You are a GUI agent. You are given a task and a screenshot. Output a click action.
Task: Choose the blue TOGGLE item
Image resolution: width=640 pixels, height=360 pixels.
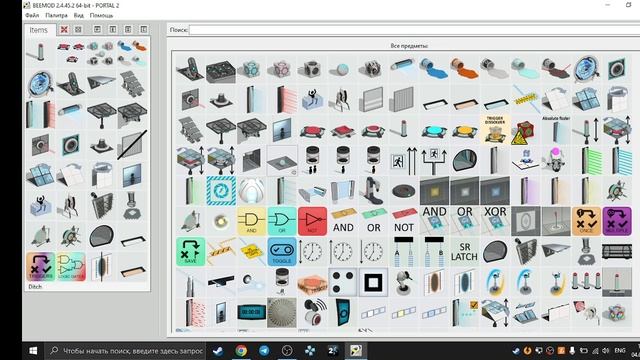(x=282, y=251)
